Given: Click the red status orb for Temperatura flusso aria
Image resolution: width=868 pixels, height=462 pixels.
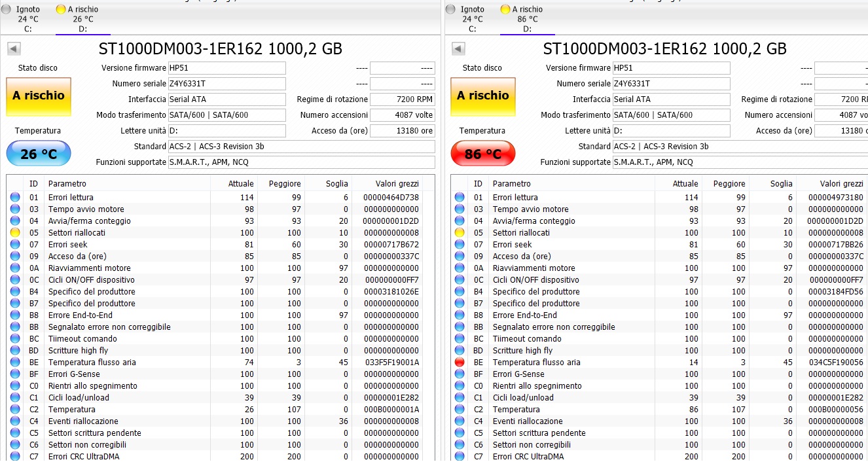Looking at the screenshot, I should click(460, 363).
